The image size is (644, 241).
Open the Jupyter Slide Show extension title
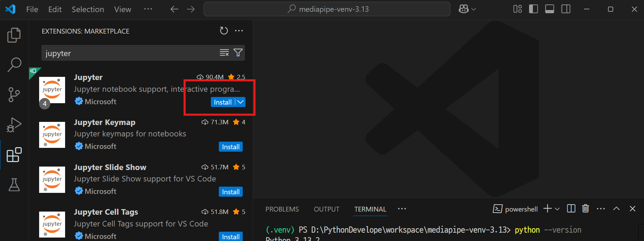(x=110, y=167)
